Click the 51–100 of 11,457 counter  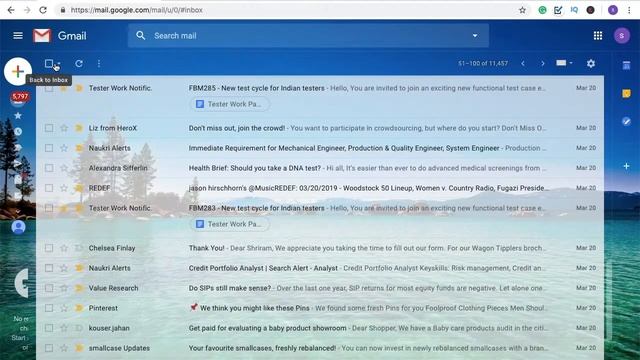point(483,64)
